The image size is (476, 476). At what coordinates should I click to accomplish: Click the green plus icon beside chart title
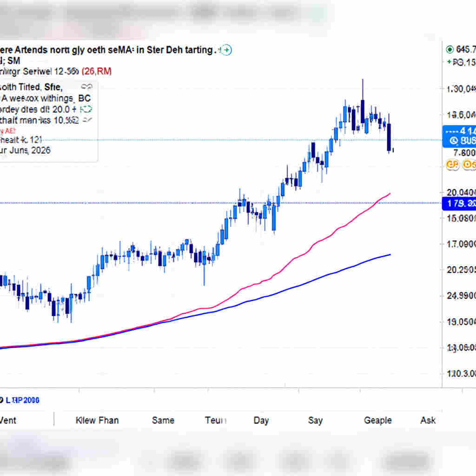point(225,50)
